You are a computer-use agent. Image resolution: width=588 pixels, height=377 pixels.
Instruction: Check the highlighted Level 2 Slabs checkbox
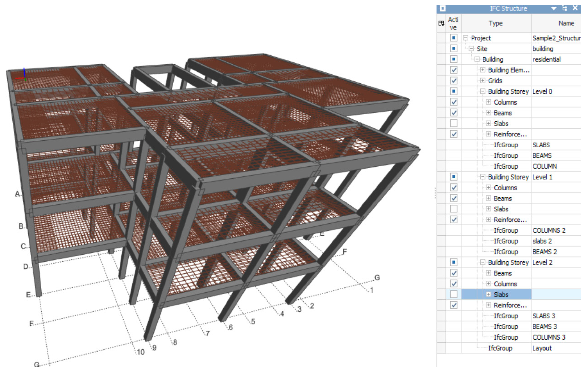[453, 294]
